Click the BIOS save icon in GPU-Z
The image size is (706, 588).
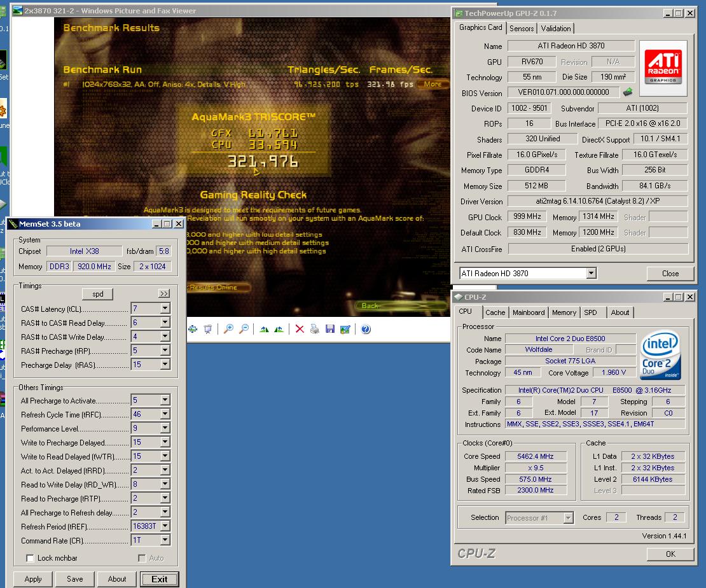[628, 92]
